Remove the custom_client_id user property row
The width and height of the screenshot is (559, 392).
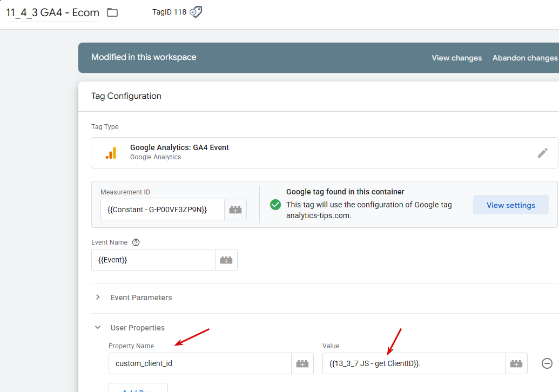coord(547,363)
